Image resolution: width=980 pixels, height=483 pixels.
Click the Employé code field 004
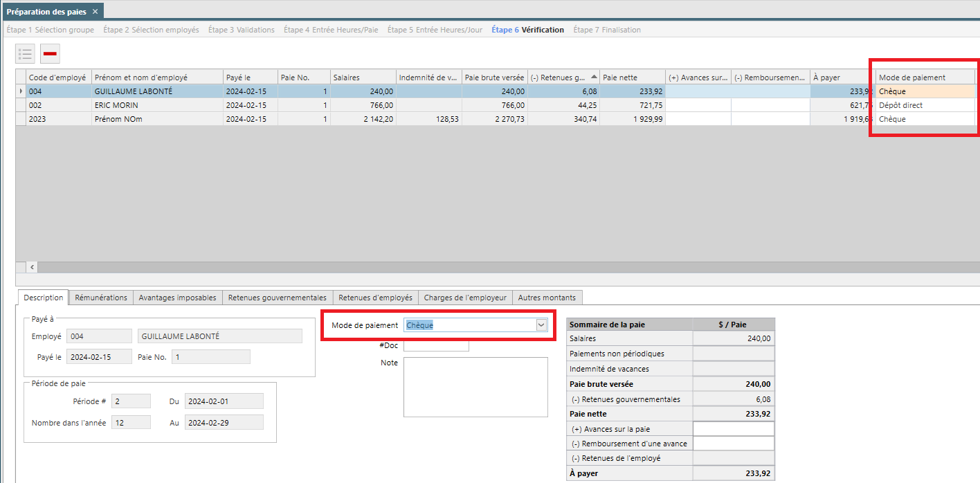pyautogui.click(x=100, y=336)
